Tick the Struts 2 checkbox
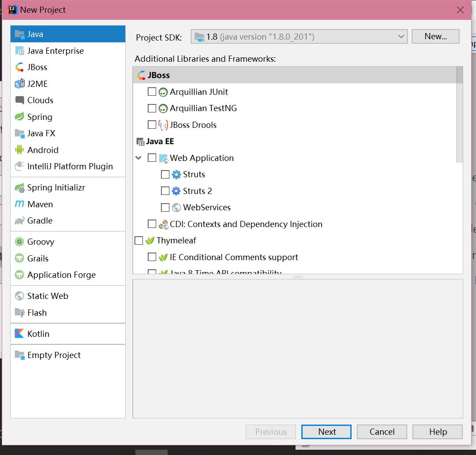Viewport: 476px width, 455px height. (x=165, y=191)
